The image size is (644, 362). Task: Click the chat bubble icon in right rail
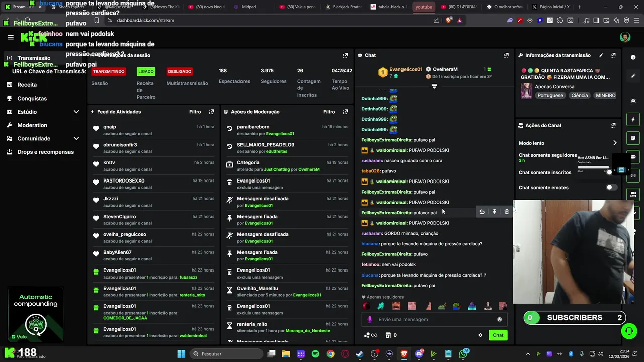(633, 157)
